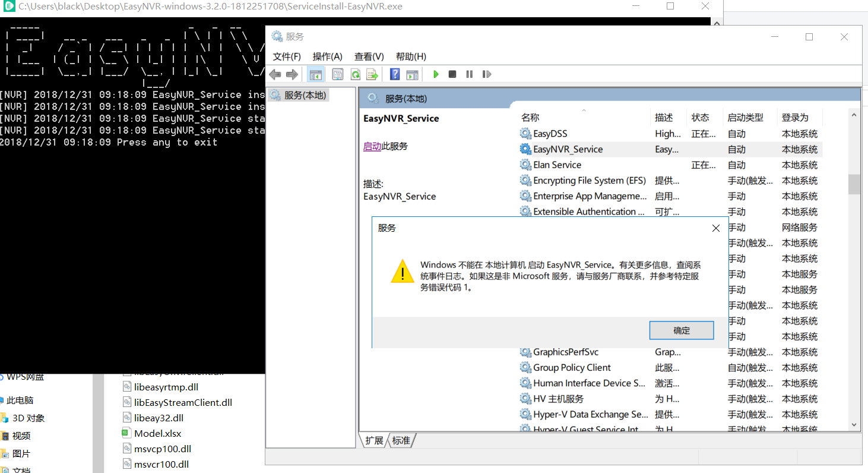Sort by the 启动类型 column header
This screenshot has height=473, width=868.
click(746, 118)
